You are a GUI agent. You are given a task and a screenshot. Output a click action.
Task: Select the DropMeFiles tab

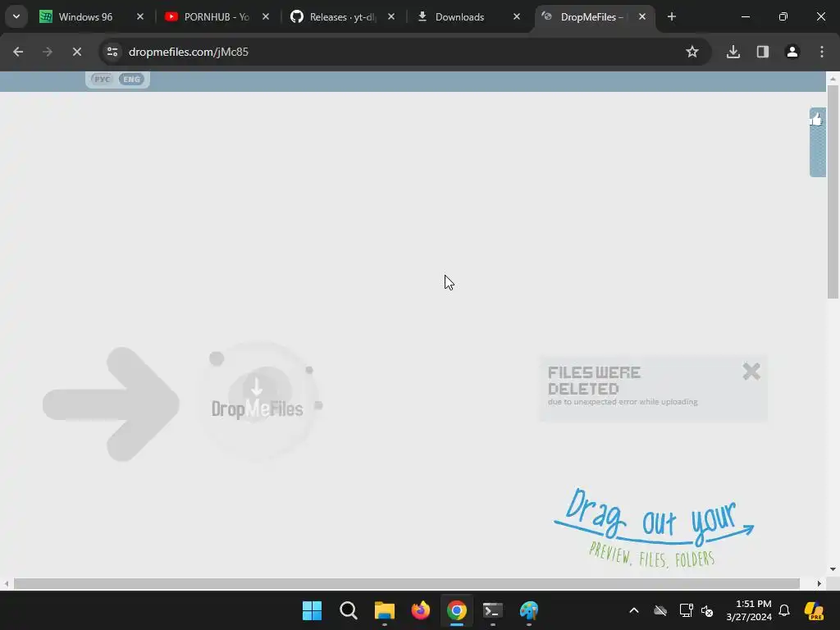tap(592, 16)
